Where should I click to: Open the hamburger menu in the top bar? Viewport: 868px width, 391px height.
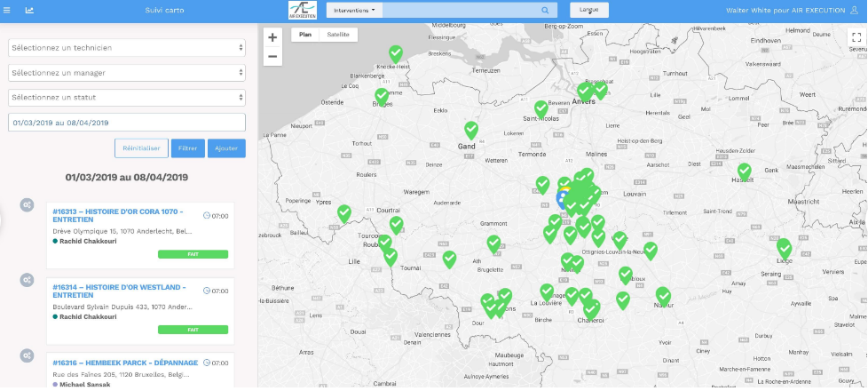pyautogui.click(x=6, y=10)
